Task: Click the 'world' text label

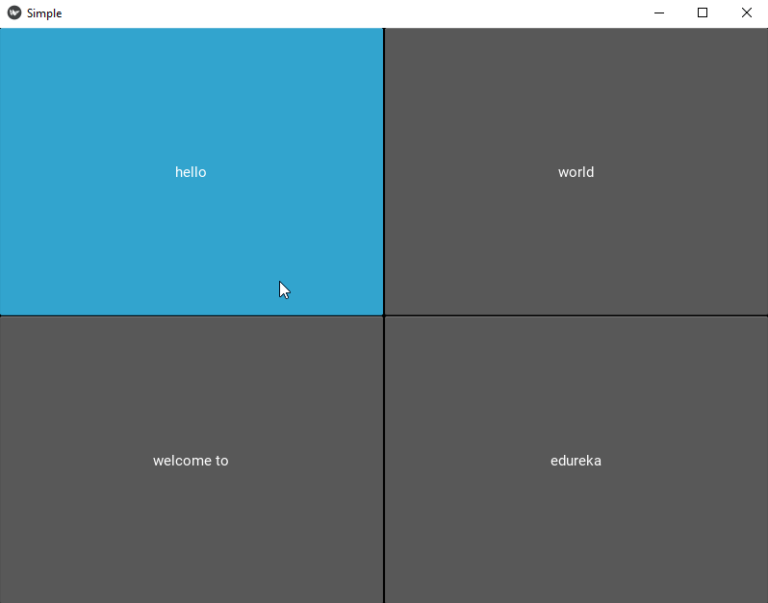Action: tap(576, 172)
